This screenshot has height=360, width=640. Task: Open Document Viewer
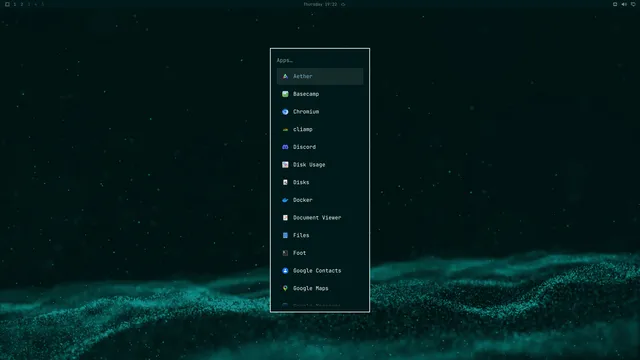click(320, 218)
